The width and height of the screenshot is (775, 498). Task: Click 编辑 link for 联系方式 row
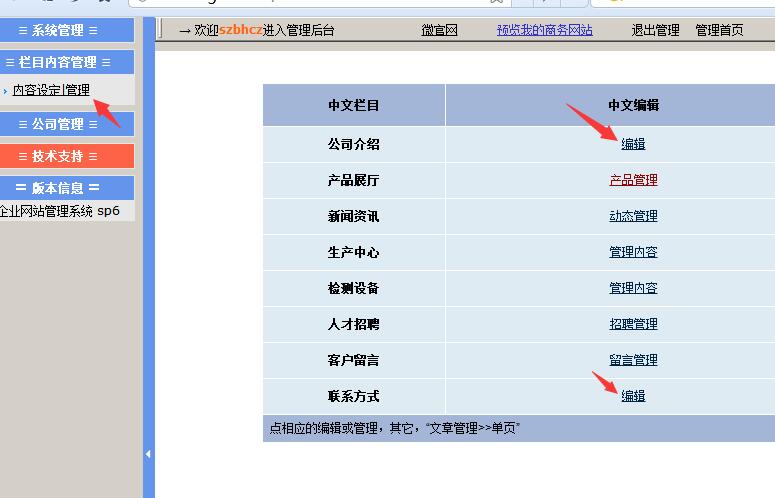point(633,396)
